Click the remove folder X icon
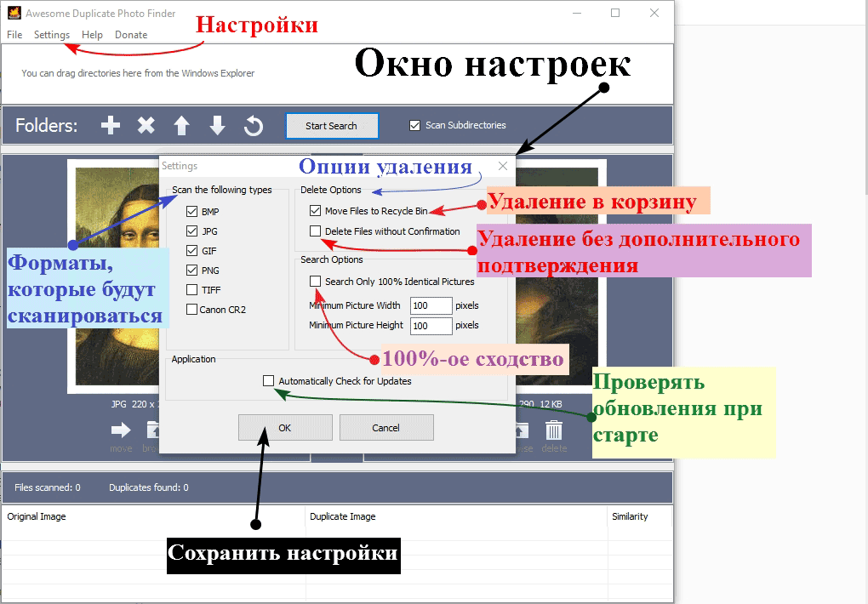868x604 pixels. [146, 126]
